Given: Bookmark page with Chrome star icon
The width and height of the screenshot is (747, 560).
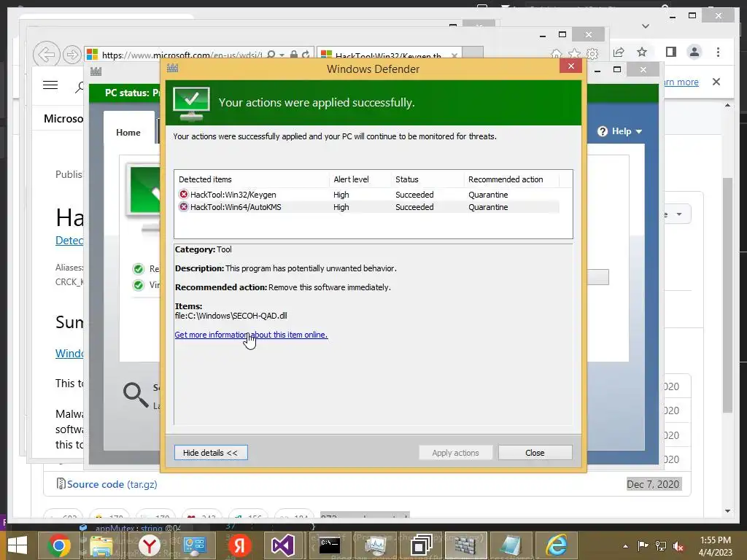Looking at the screenshot, I should [x=642, y=52].
